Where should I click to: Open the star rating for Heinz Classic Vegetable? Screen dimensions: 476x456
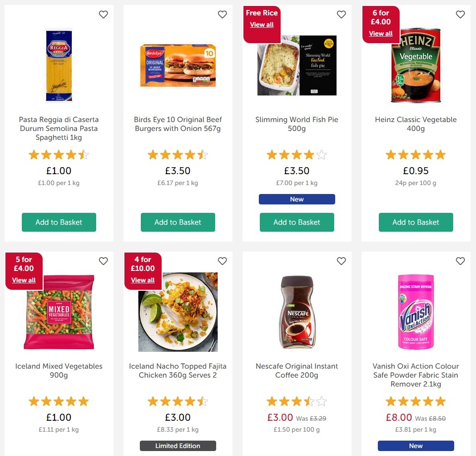pyautogui.click(x=416, y=155)
